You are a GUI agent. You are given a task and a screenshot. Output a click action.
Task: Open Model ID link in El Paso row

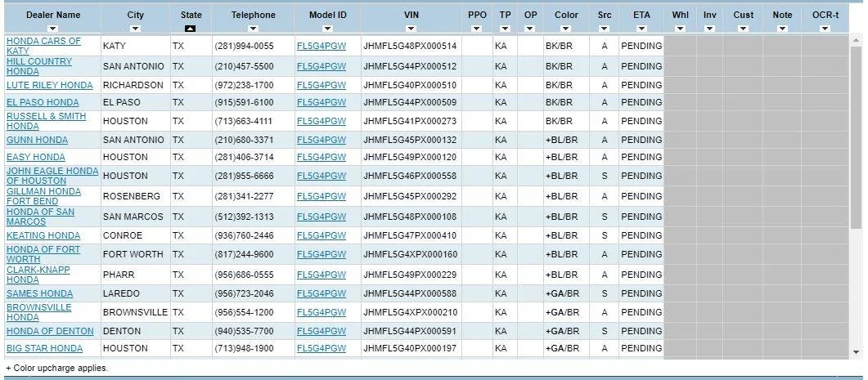point(321,102)
